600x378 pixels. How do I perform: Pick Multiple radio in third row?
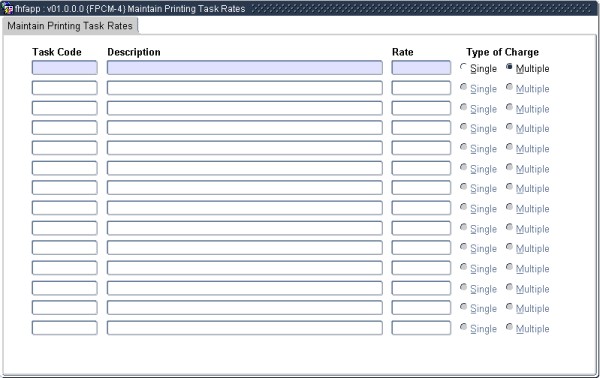pyautogui.click(x=509, y=107)
